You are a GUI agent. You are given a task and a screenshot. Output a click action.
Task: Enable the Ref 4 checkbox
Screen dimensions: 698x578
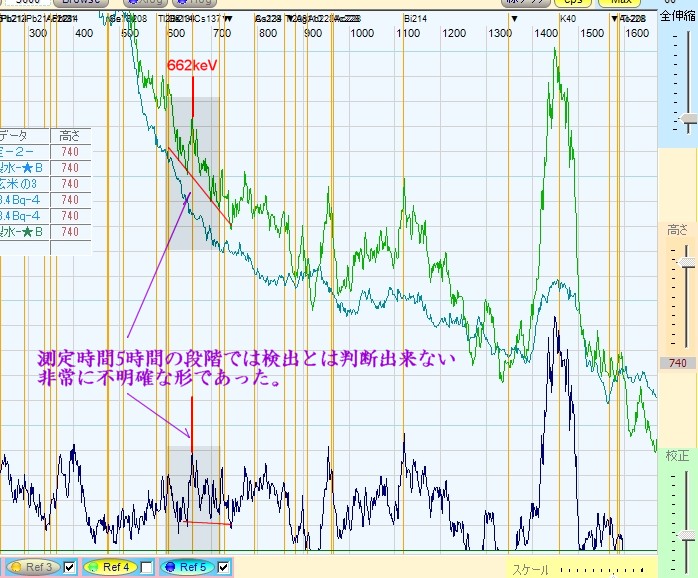[x=146, y=567]
